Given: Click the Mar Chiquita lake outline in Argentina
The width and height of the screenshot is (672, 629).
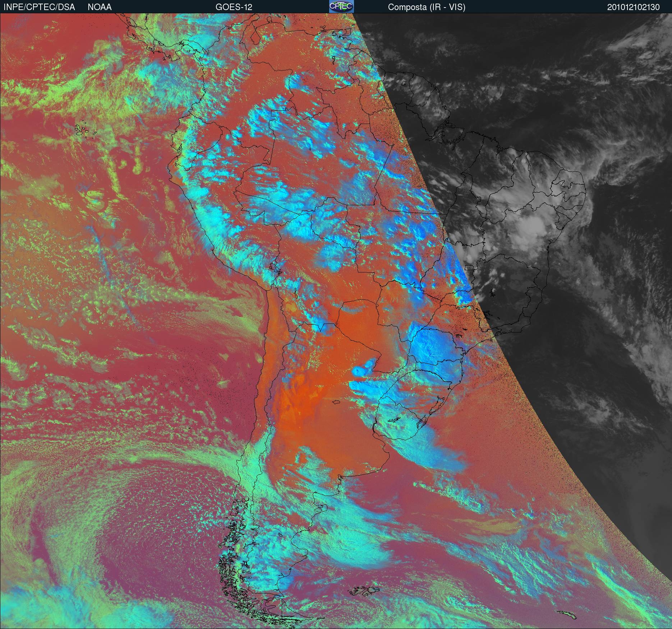Looking at the screenshot, I should [x=336, y=403].
